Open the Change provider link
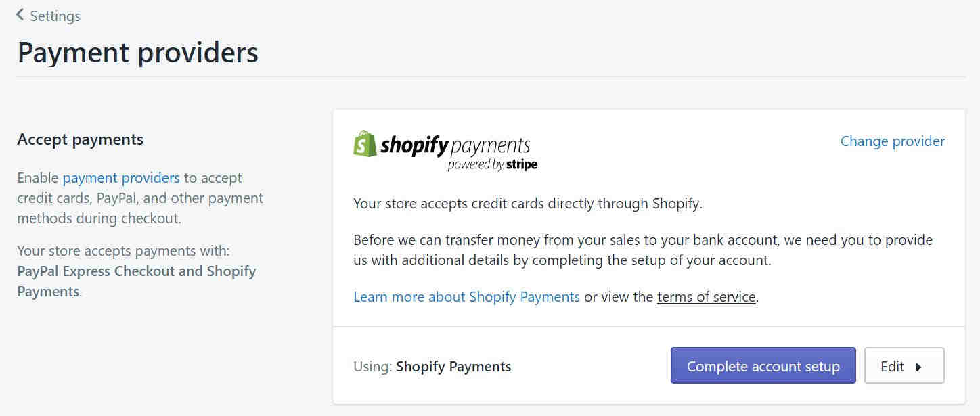 point(893,141)
